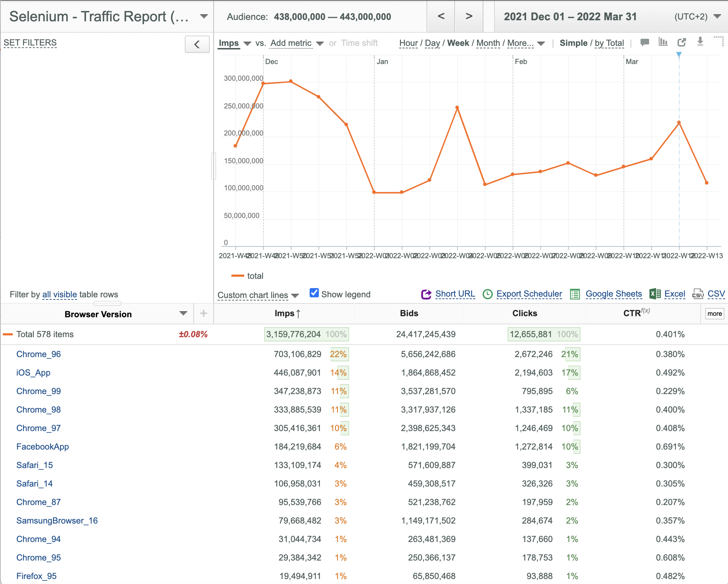
Task: Click the download chart icon
Action: coord(700,42)
